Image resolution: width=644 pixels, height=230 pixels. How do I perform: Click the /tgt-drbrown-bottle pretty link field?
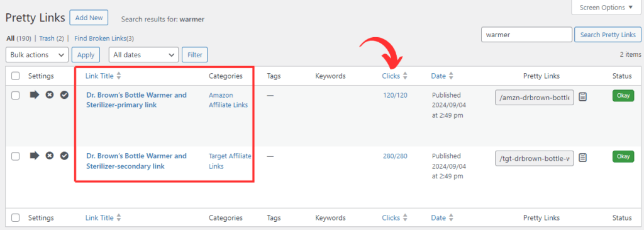[535, 158]
